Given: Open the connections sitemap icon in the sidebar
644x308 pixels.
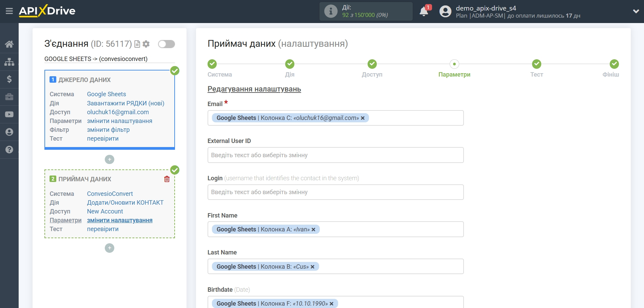Looking at the screenshot, I should point(9,62).
